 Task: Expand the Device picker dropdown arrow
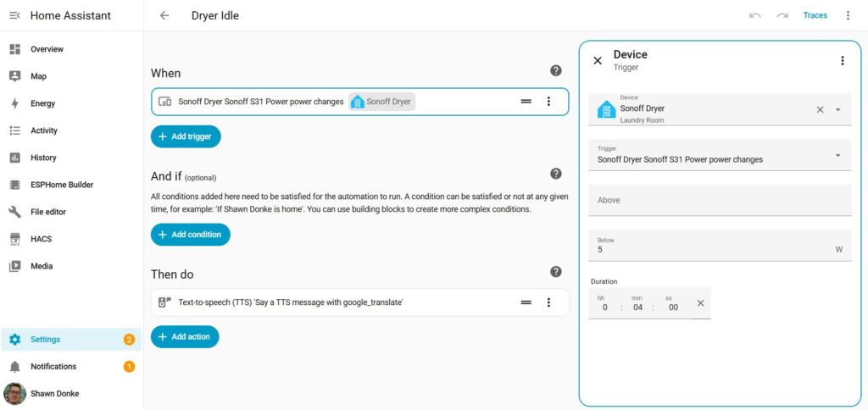[x=837, y=109]
